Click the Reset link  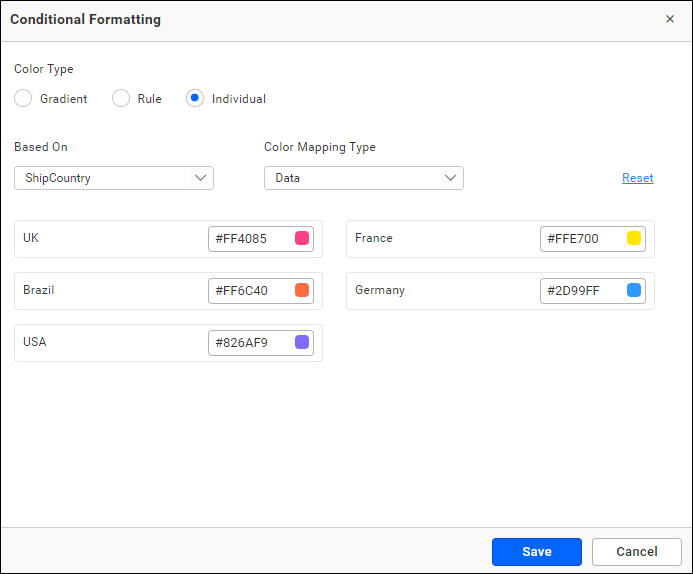pyautogui.click(x=637, y=178)
